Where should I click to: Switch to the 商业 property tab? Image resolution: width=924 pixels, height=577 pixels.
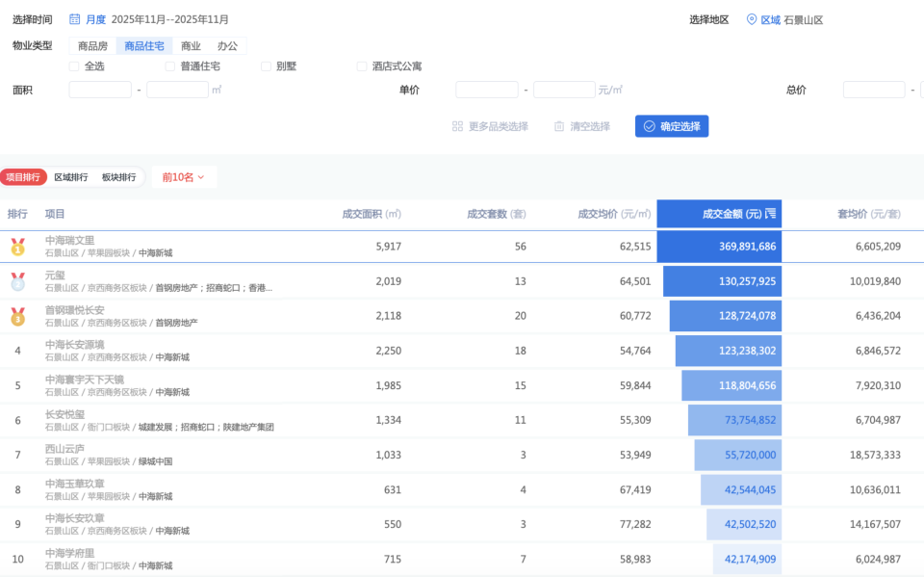(189, 44)
